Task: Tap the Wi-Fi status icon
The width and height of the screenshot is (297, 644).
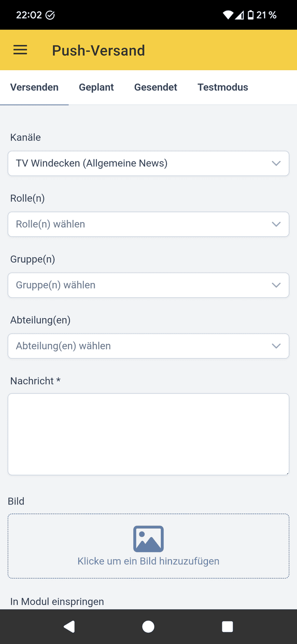Action: [x=228, y=15]
